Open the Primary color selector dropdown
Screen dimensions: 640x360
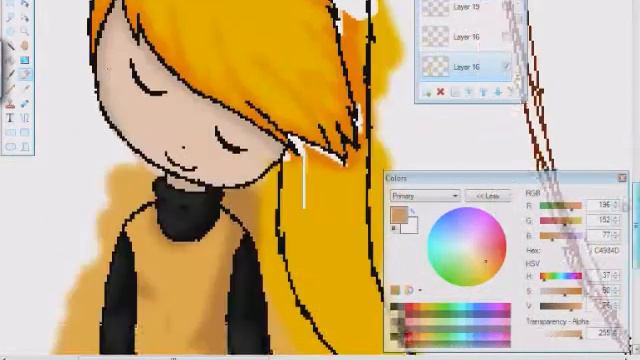click(x=425, y=196)
